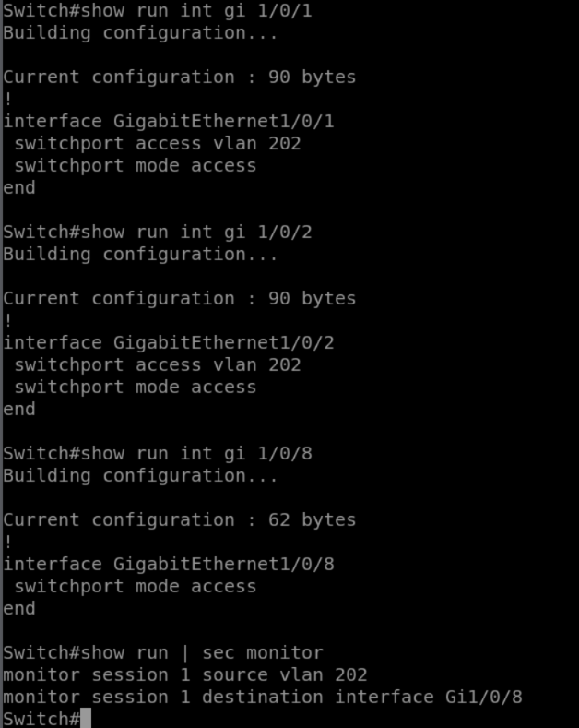The image size is (579, 728).
Task: Click 'switchport mode access' under GigabitEthernet1/0/2
Action: tap(135, 387)
